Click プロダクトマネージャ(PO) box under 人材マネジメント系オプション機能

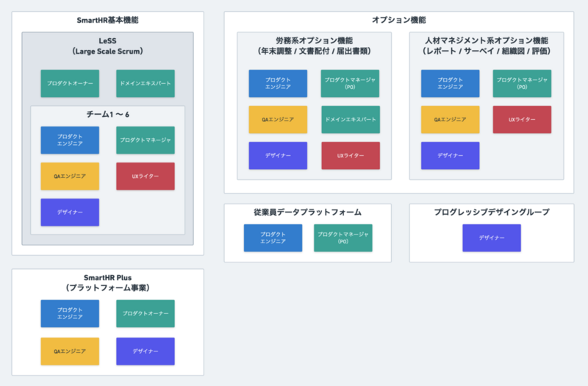(x=522, y=83)
